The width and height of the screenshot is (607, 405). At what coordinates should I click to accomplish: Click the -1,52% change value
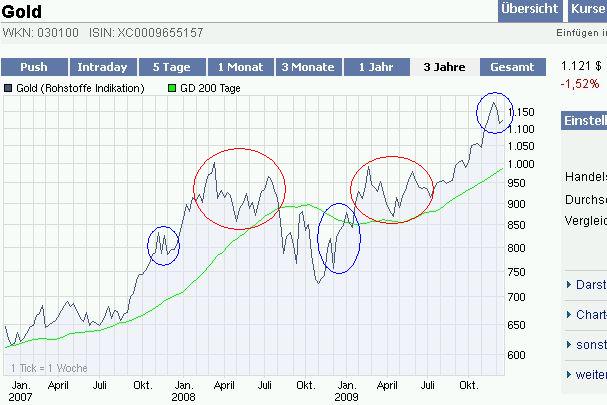(x=580, y=84)
